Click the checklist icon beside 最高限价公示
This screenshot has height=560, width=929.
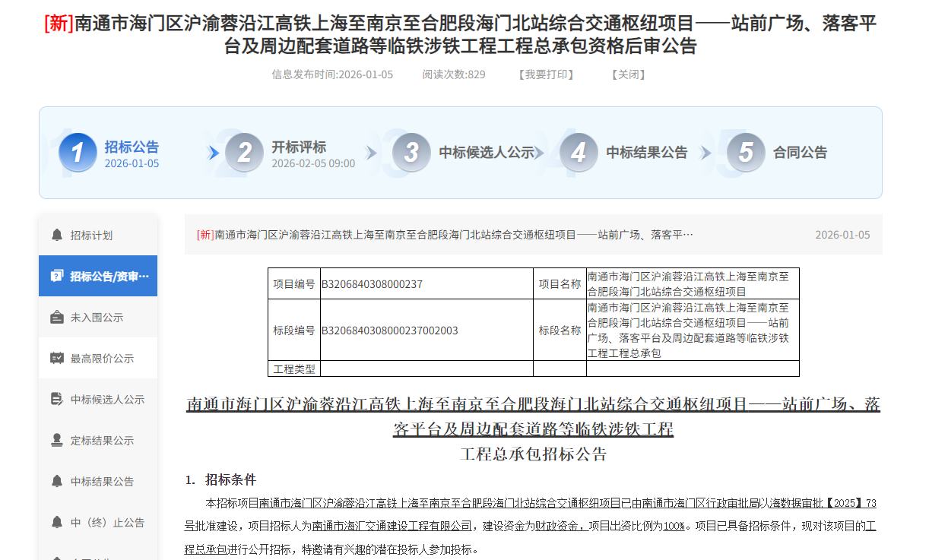coord(55,358)
